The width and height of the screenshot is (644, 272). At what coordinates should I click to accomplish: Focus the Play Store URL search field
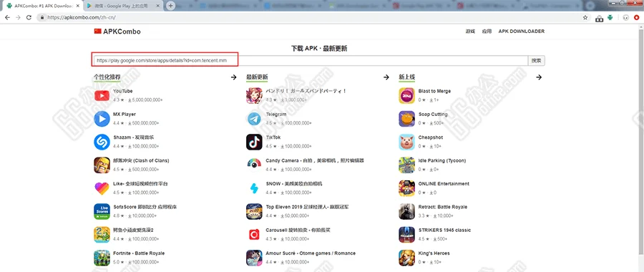tap(310, 60)
